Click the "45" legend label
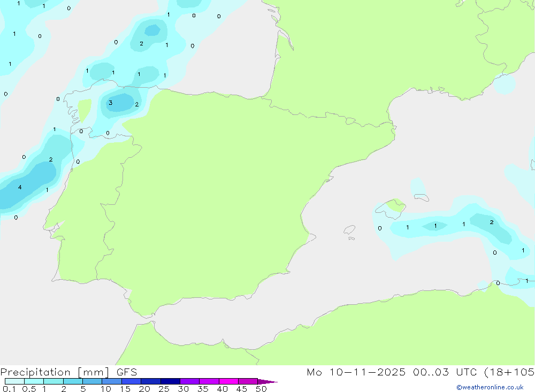The image size is (535, 392). pyautogui.click(x=242, y=389)
